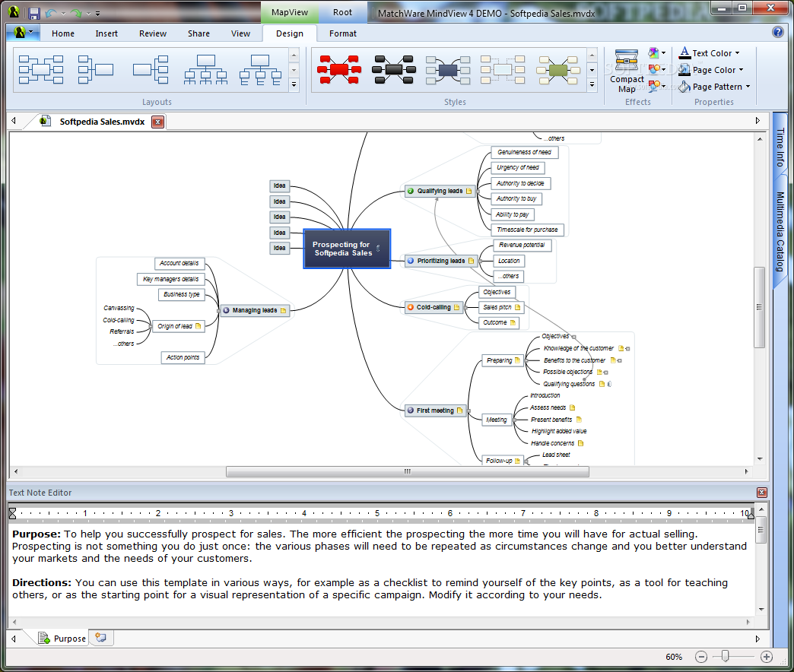794x672 pixels.
Task: Apply the green map style
Action: [557, 70]
